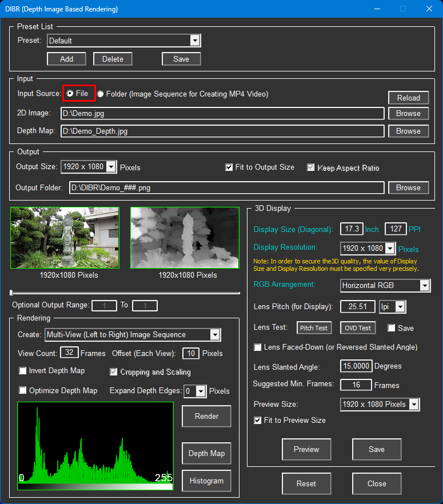Click the 3D Display Preview button
The height and width of the screenshot is (504, 443).
tap(306, 449)
